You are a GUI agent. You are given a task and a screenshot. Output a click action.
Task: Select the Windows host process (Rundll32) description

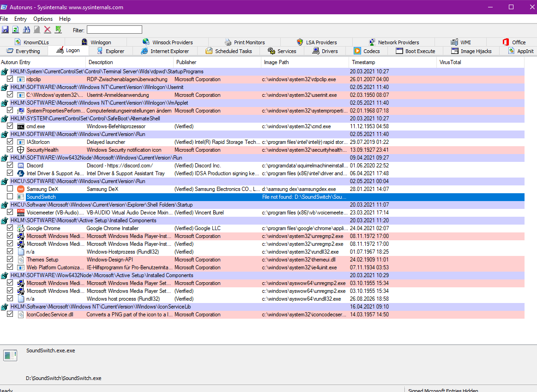123,299
